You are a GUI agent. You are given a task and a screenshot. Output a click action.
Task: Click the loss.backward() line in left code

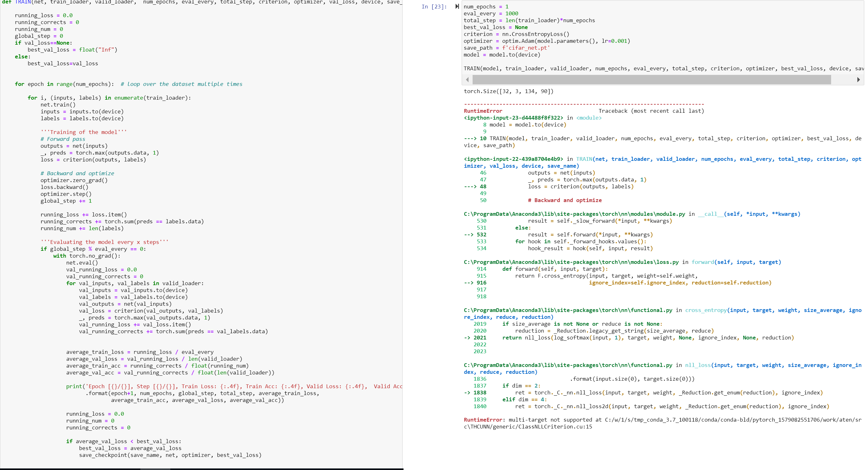click(x=64, y=187)
